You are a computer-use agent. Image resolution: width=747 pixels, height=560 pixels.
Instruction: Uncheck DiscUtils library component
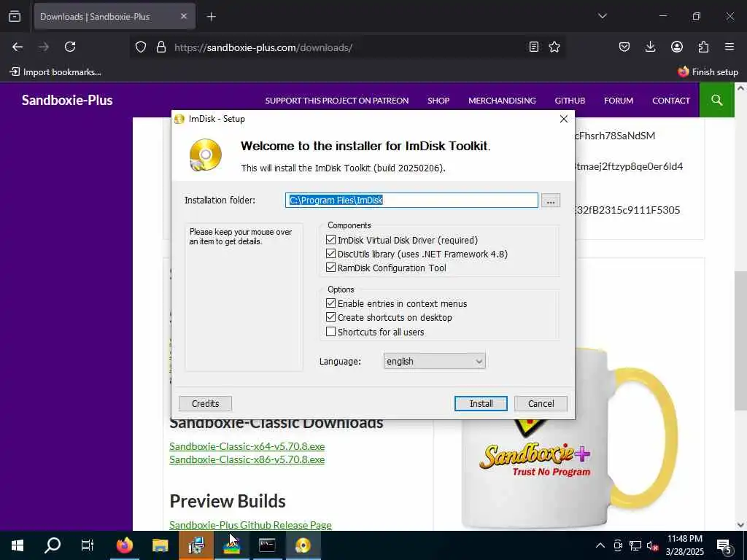(330, 253)
